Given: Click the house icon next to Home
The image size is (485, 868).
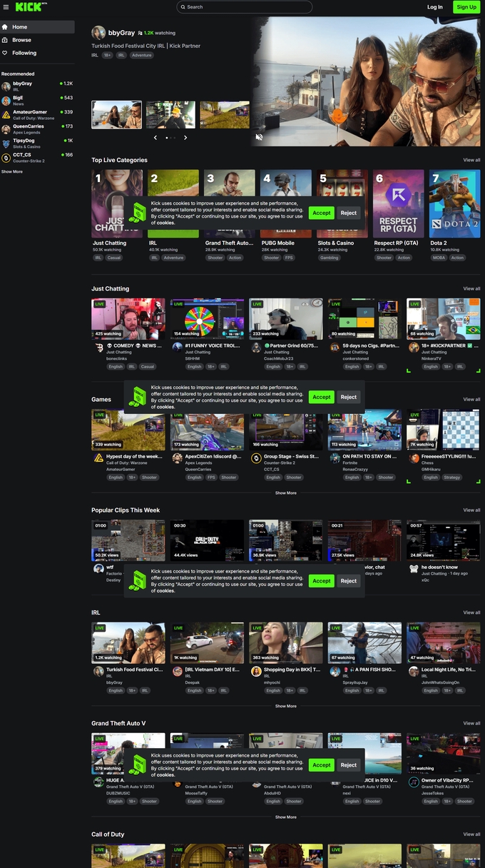Looking at the screenshot, I should coord(6,27).
